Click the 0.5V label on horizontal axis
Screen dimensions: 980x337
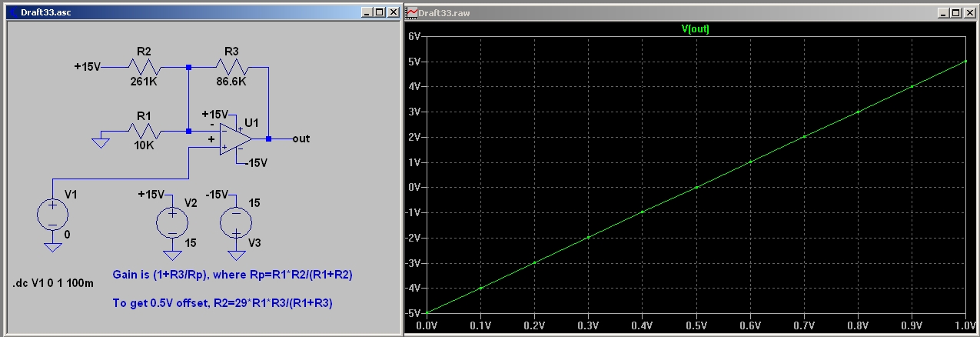coord(696,326)
